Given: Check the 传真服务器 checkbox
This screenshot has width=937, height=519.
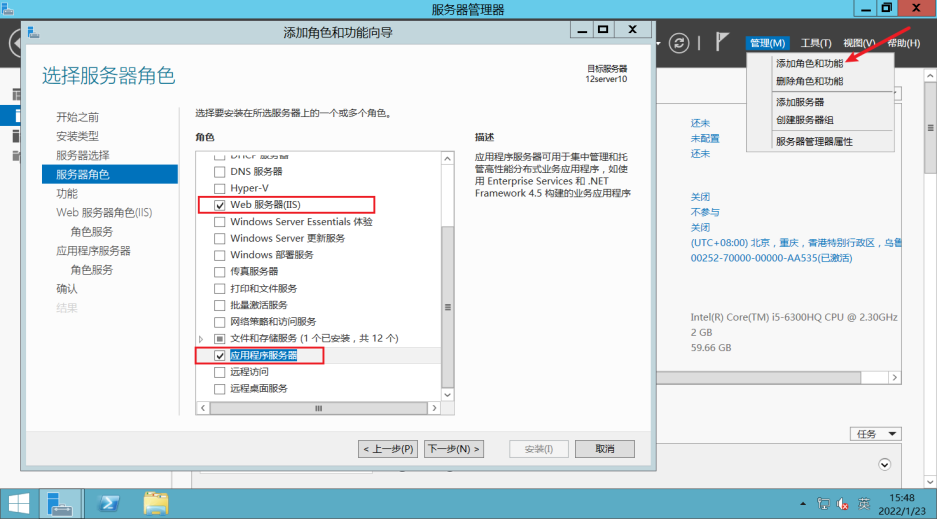Looking at the screenshot, I should coord(219,272).
